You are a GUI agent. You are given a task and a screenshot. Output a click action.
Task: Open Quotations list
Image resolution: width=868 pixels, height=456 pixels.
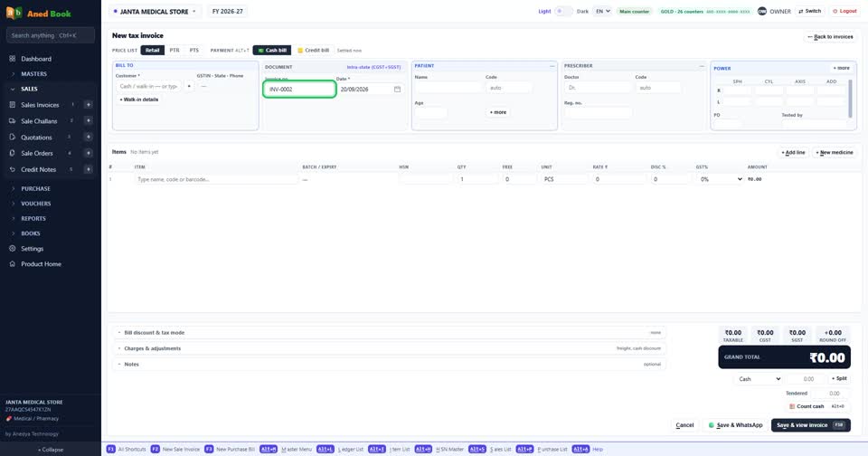[36, 137]
